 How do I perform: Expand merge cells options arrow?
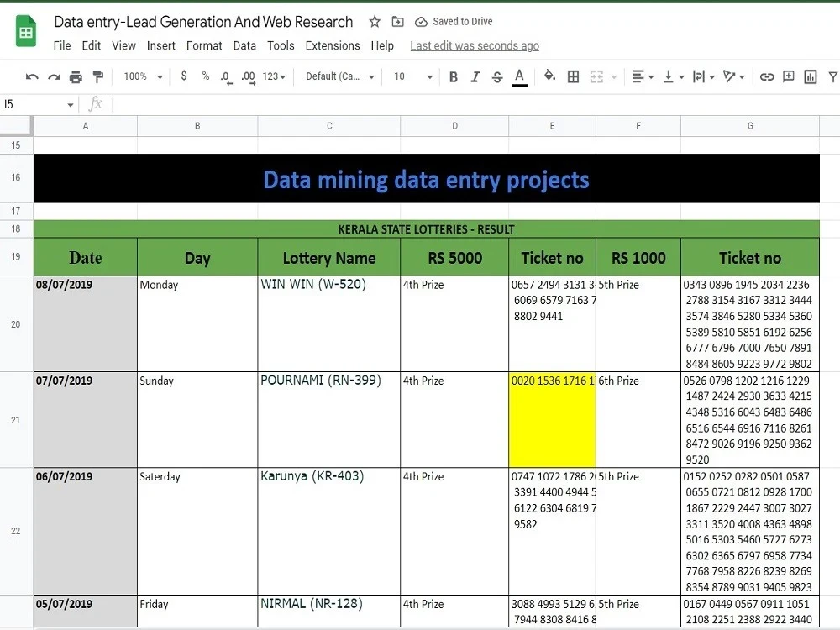[x=614, y=77]
